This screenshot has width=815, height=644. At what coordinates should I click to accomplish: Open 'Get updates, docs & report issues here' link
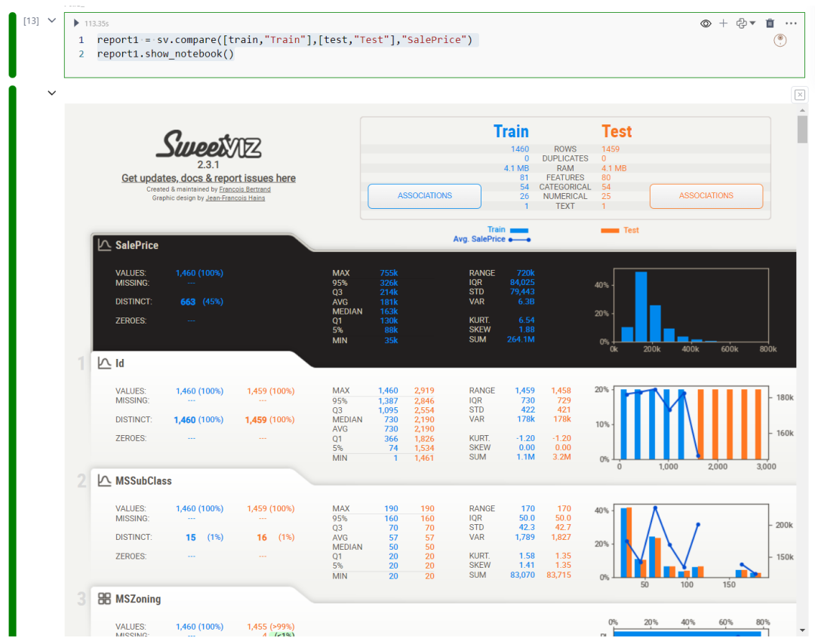pos(208,178)
